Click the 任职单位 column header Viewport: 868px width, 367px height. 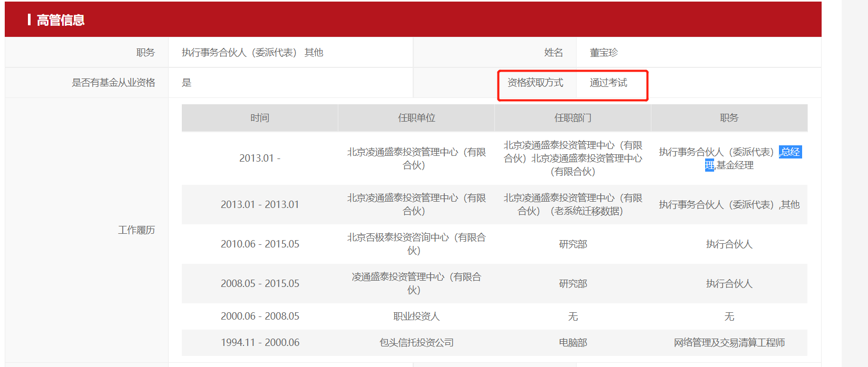click(x=416, y=118)
